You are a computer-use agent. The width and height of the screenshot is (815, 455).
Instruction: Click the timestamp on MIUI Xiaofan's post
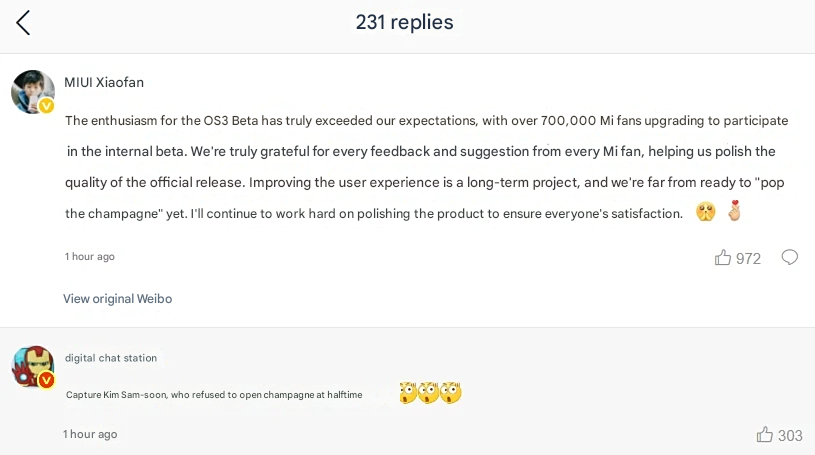click(x=90, y=257)
